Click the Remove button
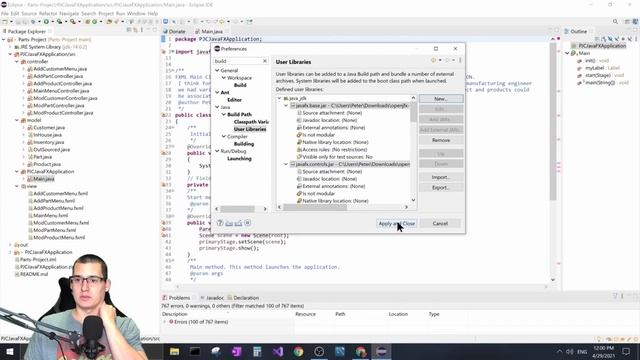 click(441, 140)
